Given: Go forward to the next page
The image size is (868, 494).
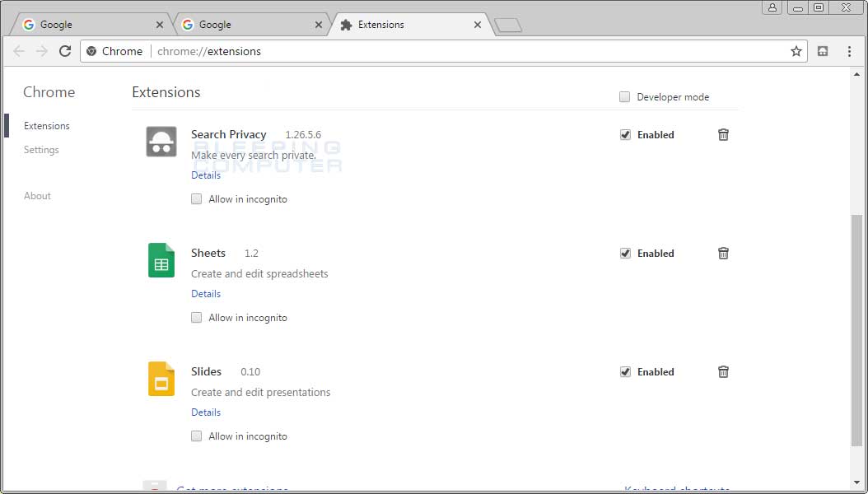Looking at the screenshot, I should click(42, 51).
